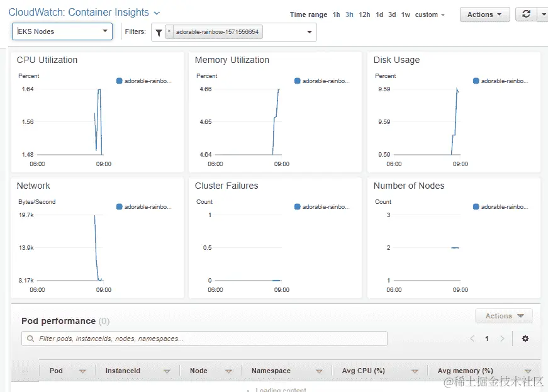Toggle Memory Utilization legend color swatch

coord(298,81)
